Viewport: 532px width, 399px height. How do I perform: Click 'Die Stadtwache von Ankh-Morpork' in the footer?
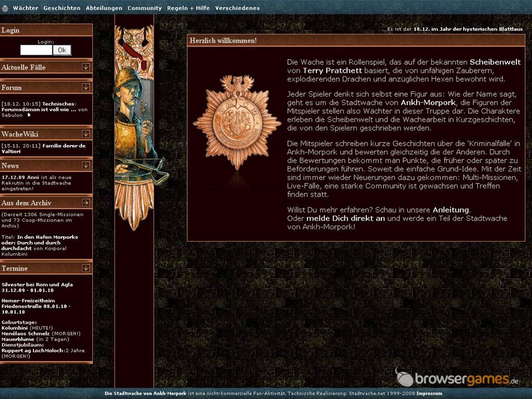pyautogui.click(x=145, y=394)
